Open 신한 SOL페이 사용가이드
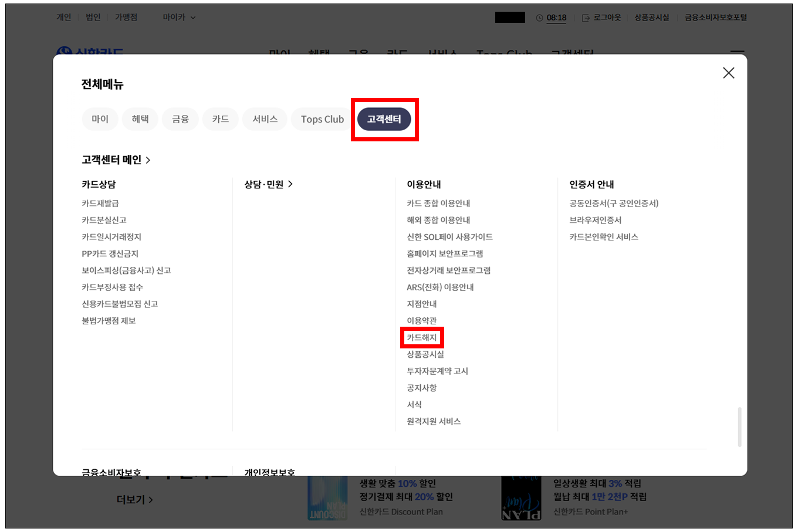The width and height of the screenshot is (798, 532). (449, 237)
